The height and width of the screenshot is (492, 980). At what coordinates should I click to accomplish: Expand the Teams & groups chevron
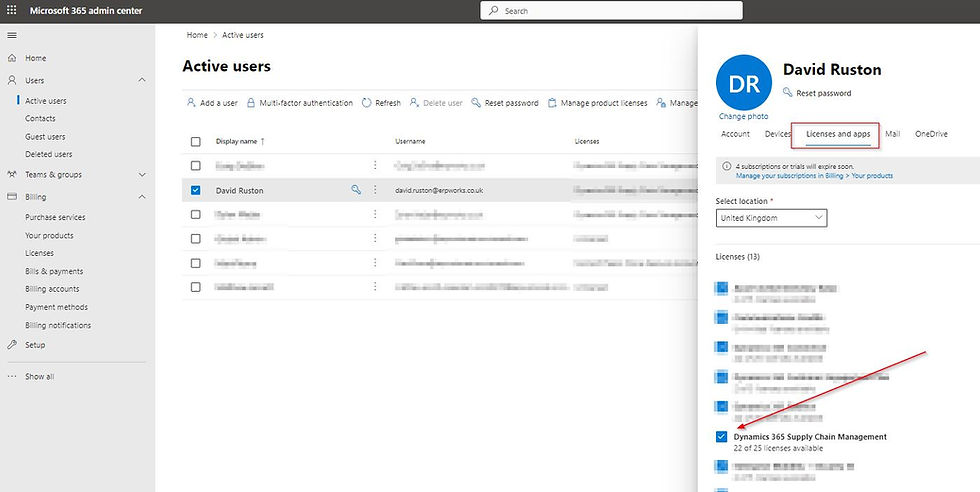142,174
